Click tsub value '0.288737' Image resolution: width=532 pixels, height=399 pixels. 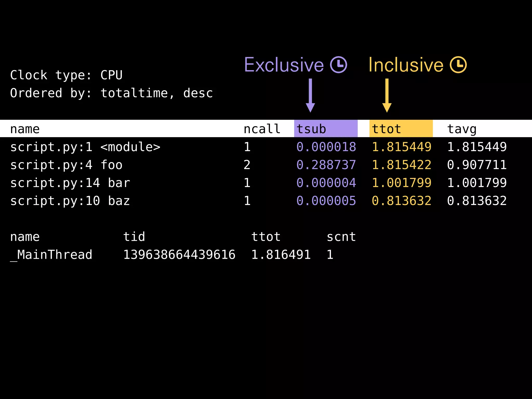[x=326, y=165]
